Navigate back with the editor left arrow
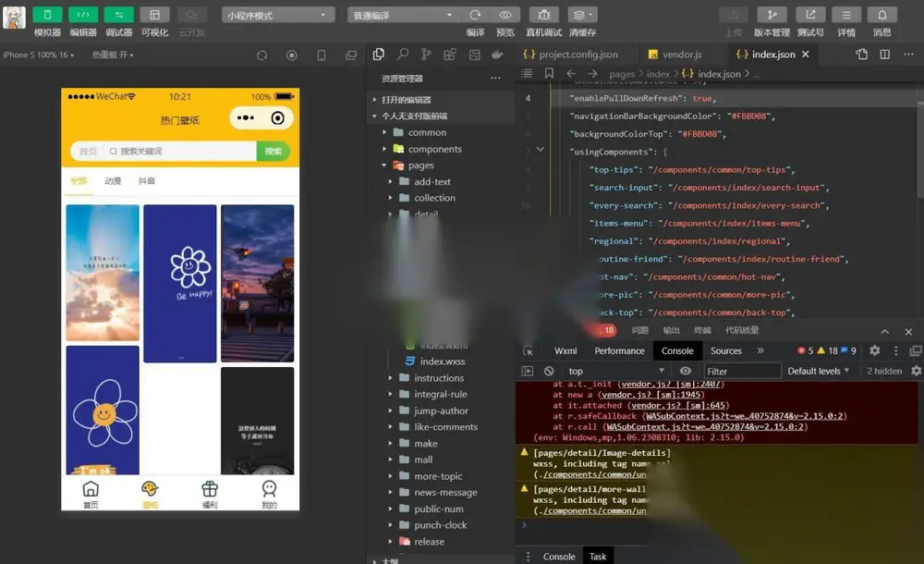Image resolution: width=924 pixels, height=564 pixels. (x=570, y=73)
